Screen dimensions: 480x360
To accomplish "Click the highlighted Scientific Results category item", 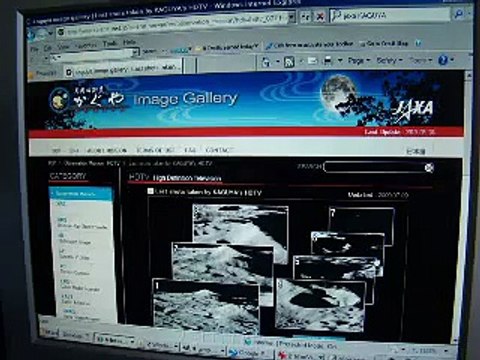I will (81, 194).
